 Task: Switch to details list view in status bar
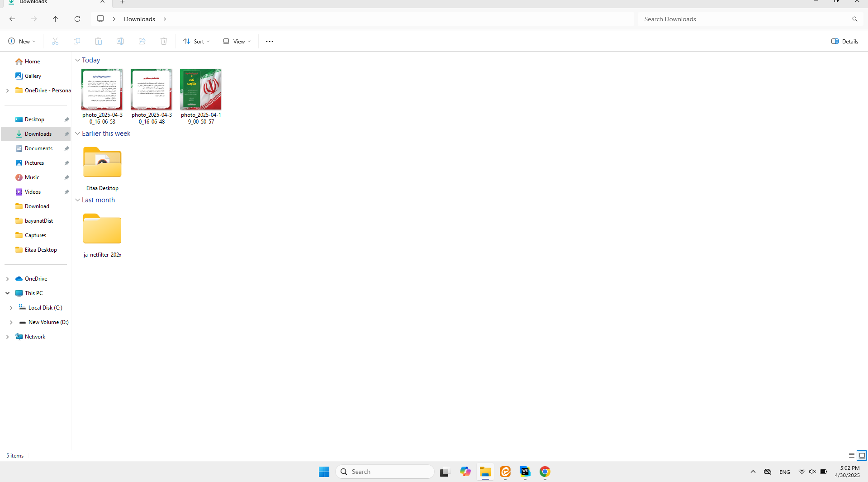pos(851,455)
